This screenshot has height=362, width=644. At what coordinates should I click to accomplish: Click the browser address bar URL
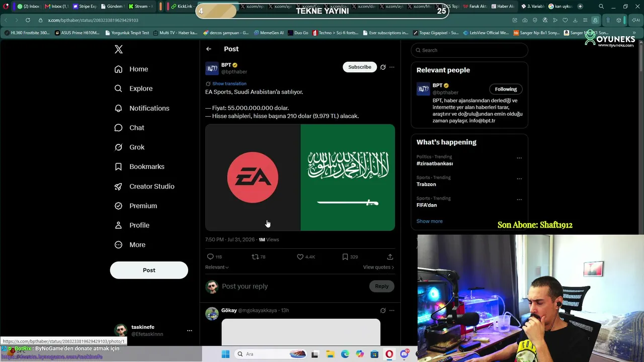click(x=93, y=20)
